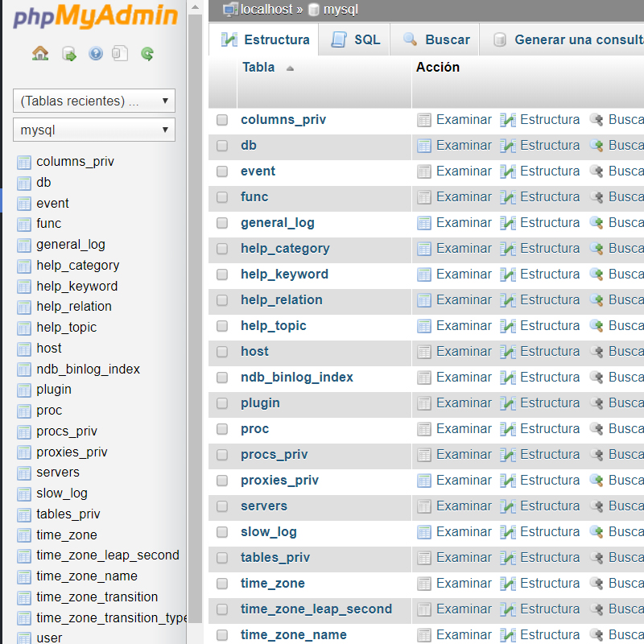Image resolution: width=644 pixels, height=644 pixels.
Task: Click Buscar icon in the proxies_priv row
Action: pyautogui.click(x=597, y=481)
